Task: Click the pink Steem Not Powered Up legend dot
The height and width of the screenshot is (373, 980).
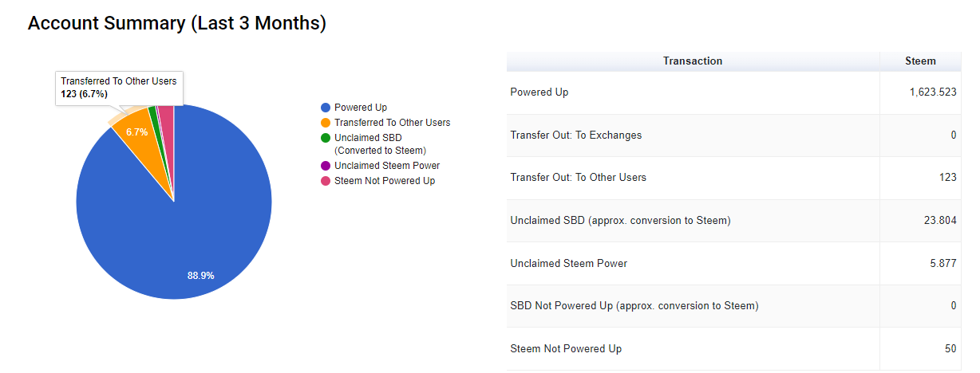Action: (x=325, y=181)
